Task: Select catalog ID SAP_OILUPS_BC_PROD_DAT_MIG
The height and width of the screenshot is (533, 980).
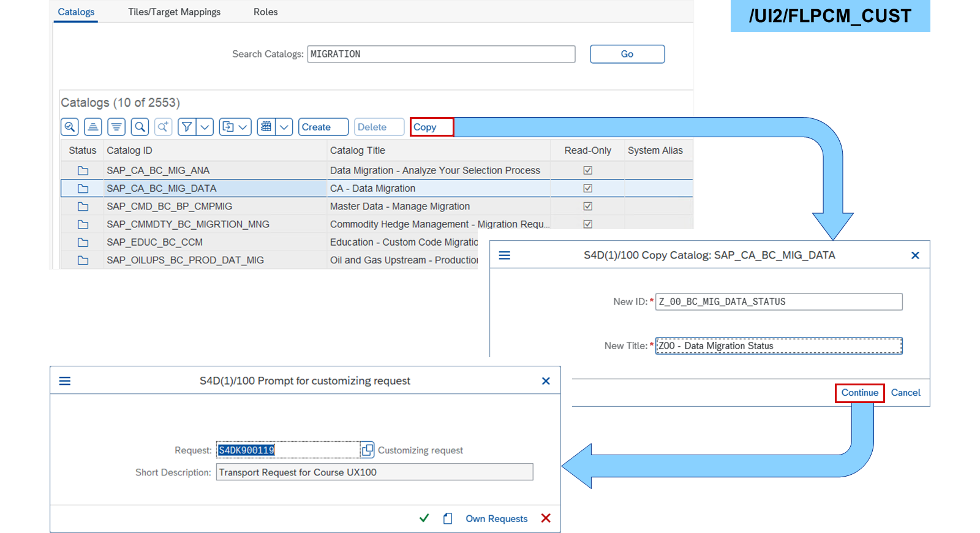Action: coord(186,260)
